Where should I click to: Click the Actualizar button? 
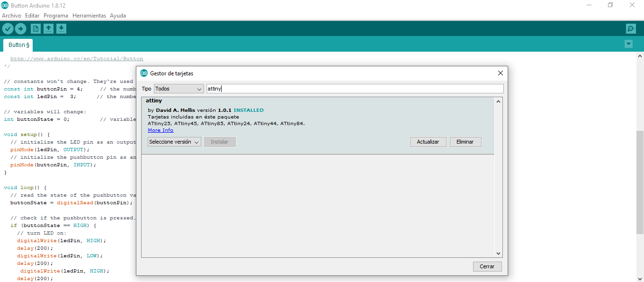[x=428, y=142]
